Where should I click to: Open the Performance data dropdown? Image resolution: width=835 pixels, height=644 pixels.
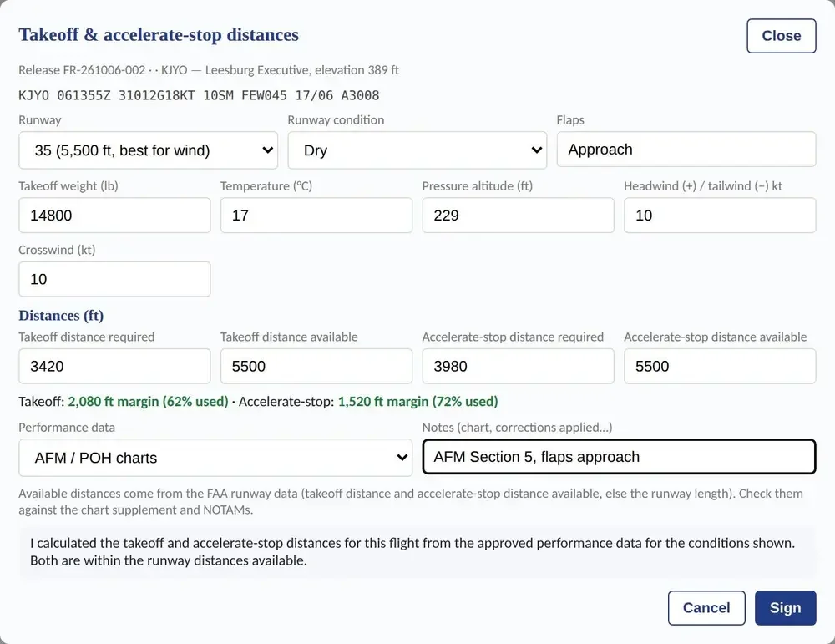click(x=215, y=458)
